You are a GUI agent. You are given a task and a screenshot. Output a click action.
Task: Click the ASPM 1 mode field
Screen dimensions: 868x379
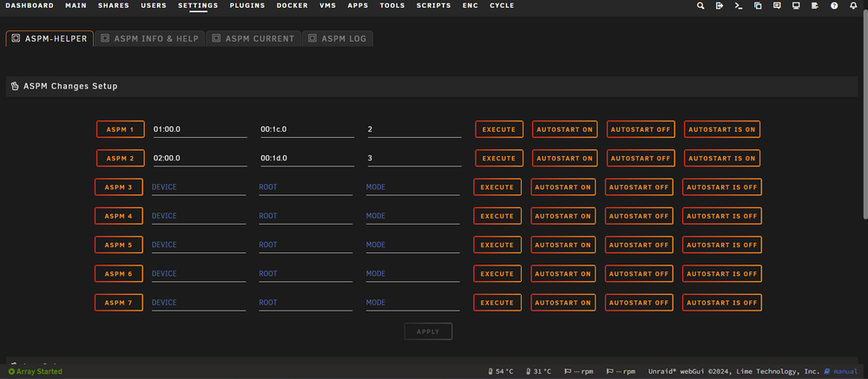[414, 129]
